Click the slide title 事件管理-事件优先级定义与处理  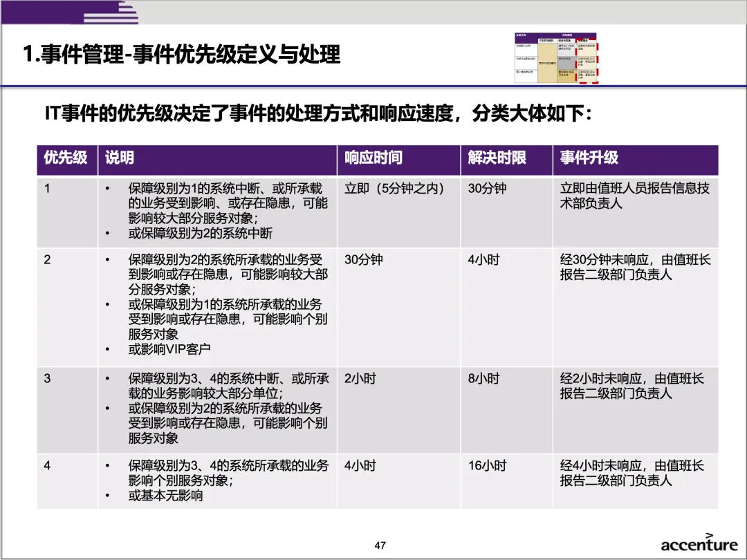click(x=181, y=54)
